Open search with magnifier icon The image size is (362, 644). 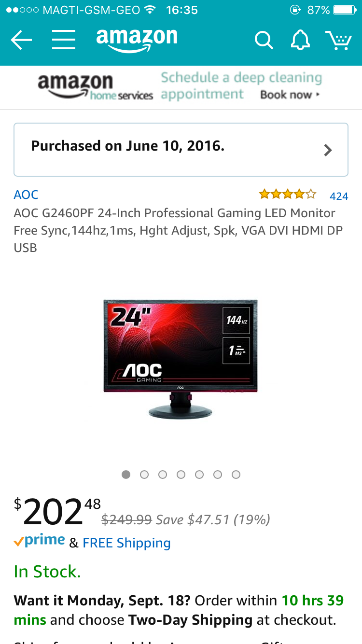coord(264,41)
